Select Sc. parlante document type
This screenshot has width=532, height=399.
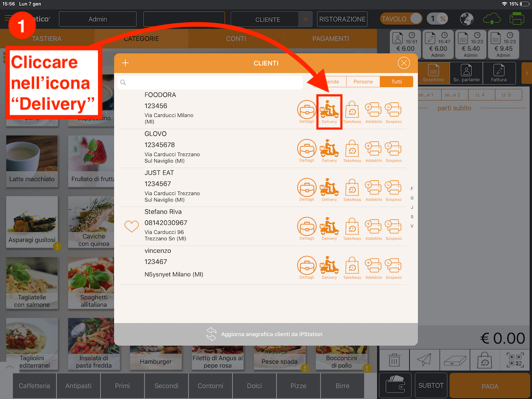pyautogui.click(x=466, y=73)
